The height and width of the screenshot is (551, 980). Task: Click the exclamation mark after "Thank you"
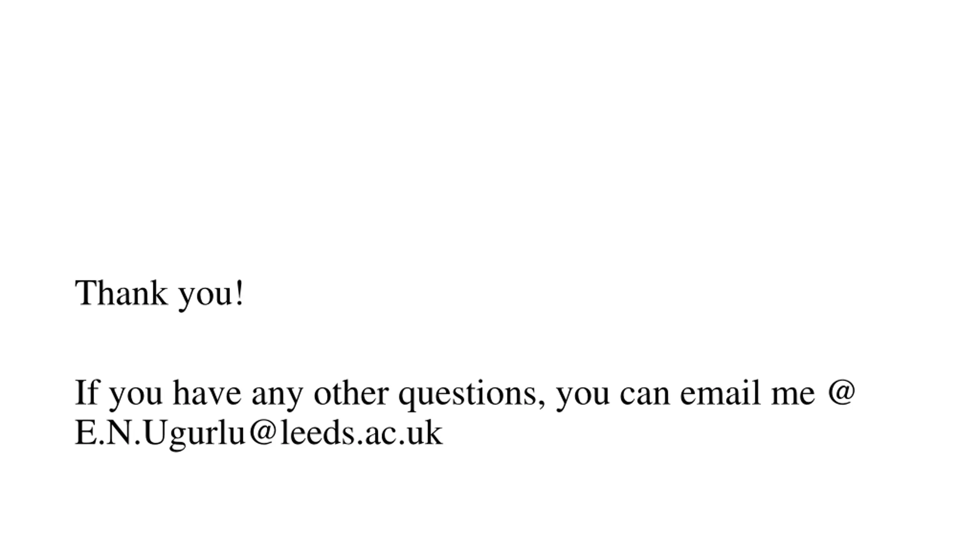point(240,293)
